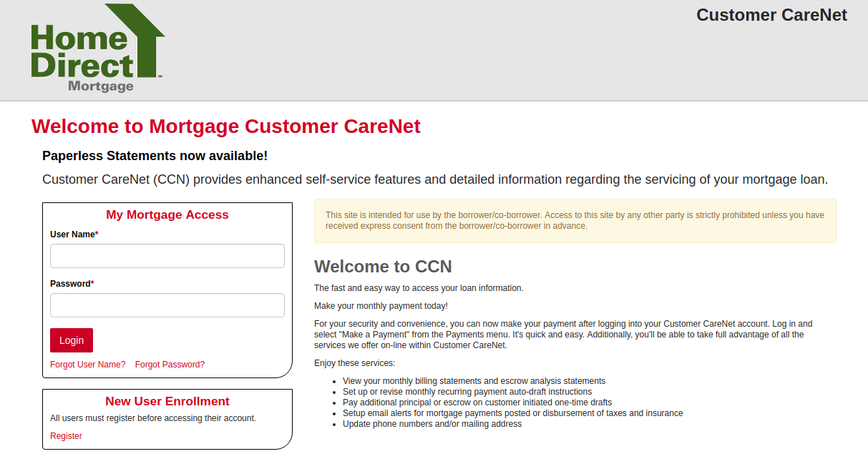Click the bullet about paying additional principal or escrow

click(x=477, y=403)
